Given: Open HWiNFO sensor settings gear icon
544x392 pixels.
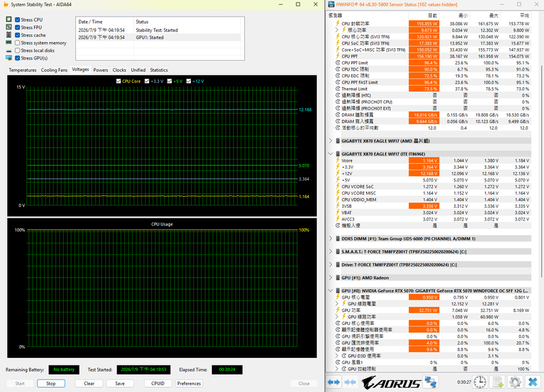Looking at the screenshot, I should (x=515, y=382).
